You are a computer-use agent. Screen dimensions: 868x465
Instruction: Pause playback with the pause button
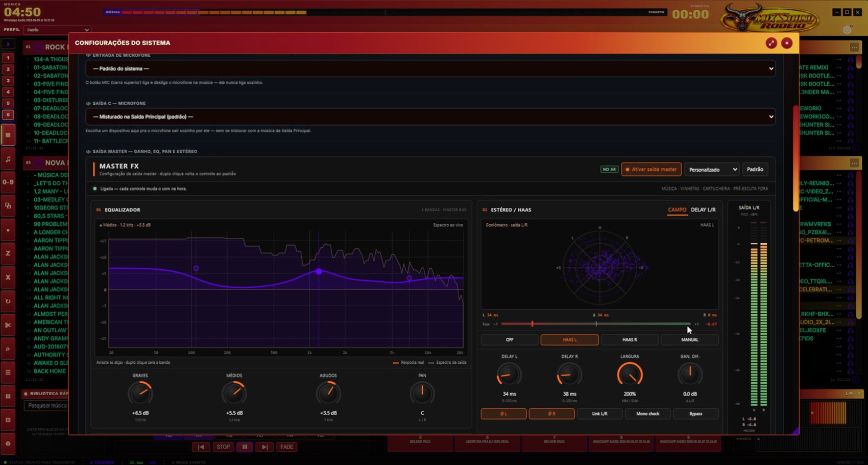(245, 447)
